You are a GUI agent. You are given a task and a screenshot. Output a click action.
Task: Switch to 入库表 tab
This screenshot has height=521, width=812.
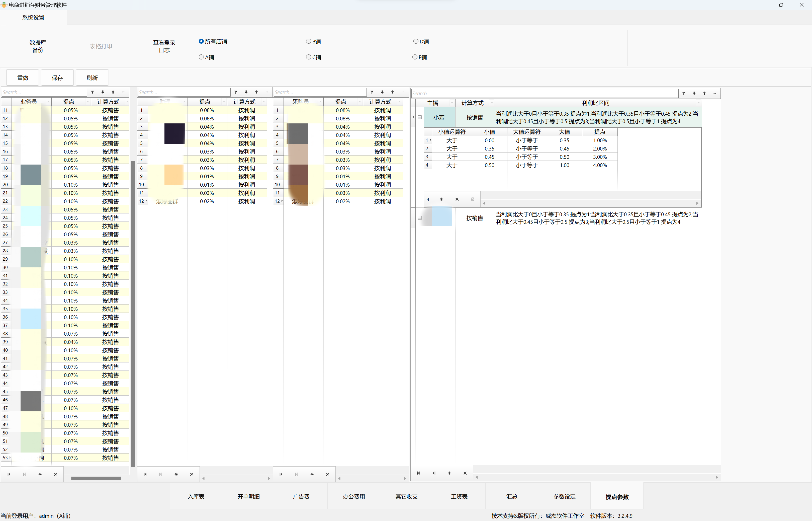click(196, 496)
